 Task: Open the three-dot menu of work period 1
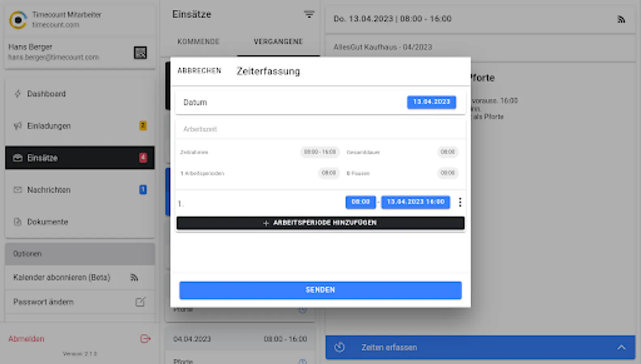(x=460, y=202)
